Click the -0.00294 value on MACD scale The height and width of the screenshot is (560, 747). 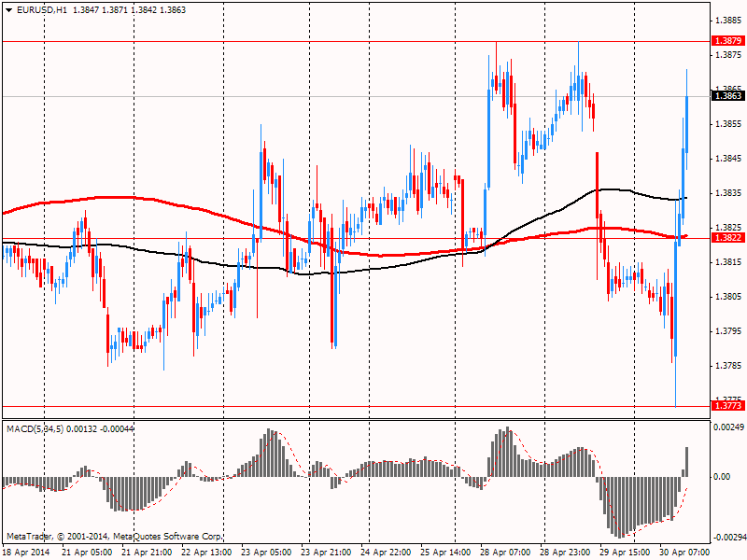728,538
